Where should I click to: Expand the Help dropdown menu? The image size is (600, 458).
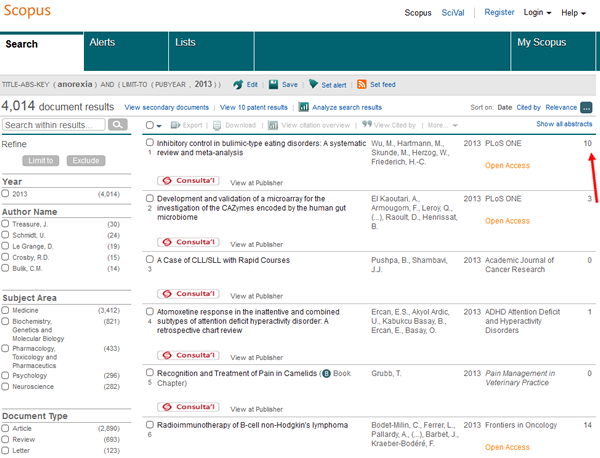point(575,13)
